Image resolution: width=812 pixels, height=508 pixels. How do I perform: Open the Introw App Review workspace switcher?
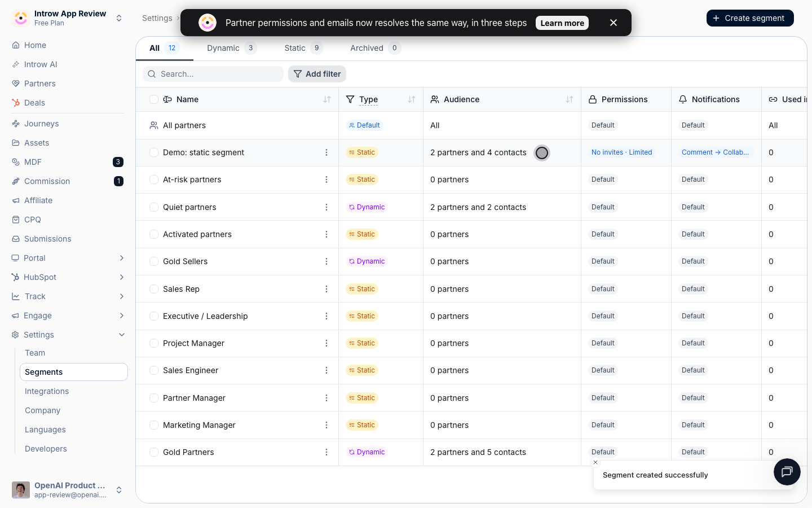pos(68,18)
